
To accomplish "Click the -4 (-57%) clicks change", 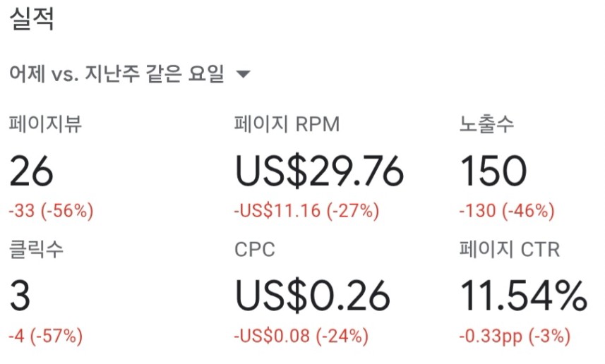I will coord(45,336).
